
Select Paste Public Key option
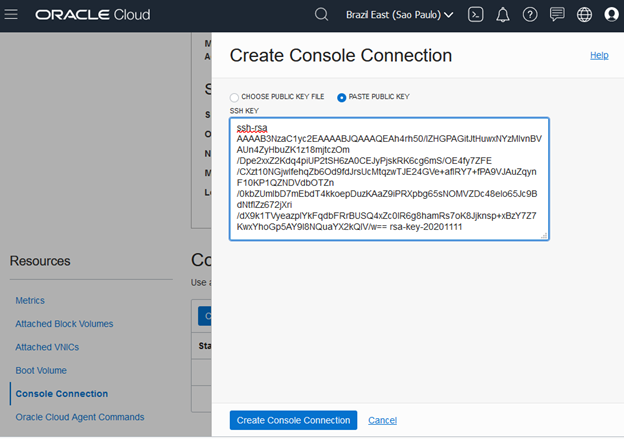pyautogui.click(x=342, y=97)
